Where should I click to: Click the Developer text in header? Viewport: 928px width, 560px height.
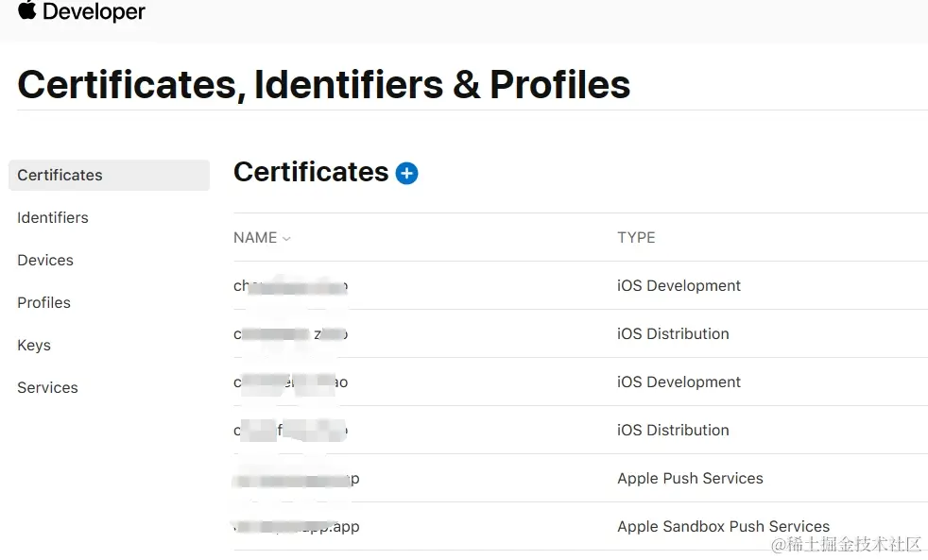coord(94,12)
